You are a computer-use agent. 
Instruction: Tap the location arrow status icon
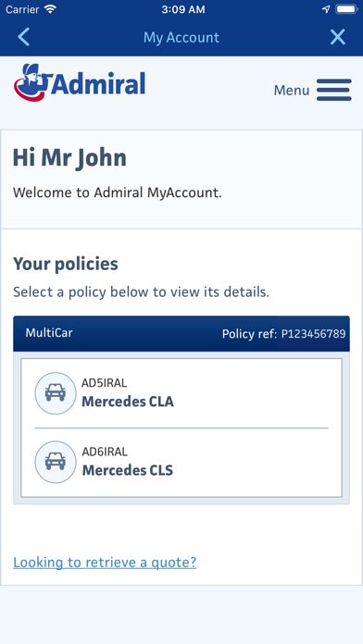[x=326, y=9]
